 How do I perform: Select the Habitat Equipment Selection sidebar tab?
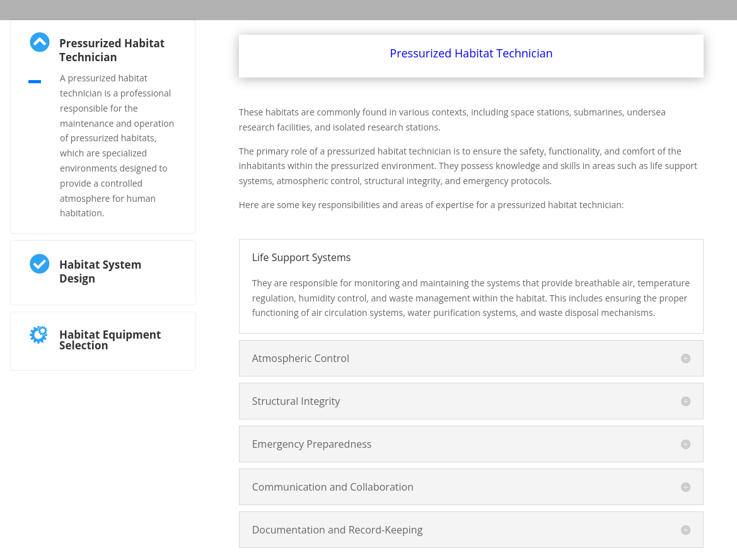click(x=110, y=339)
